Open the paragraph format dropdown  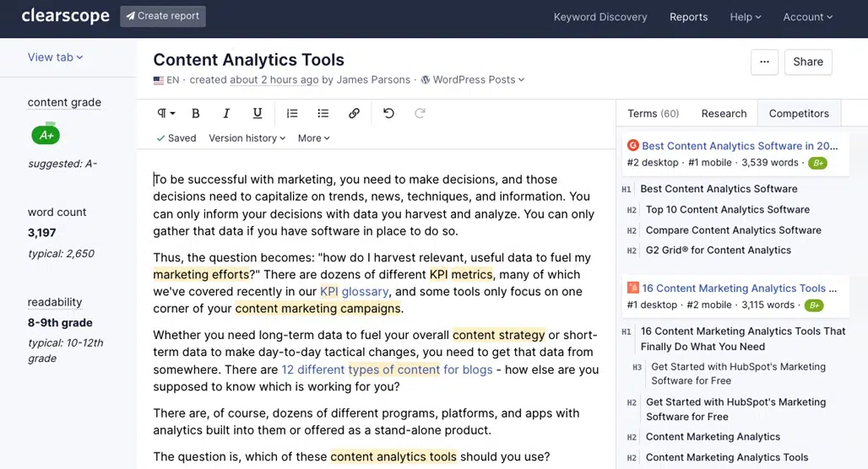pyautogui.click(x=166, y=113)
